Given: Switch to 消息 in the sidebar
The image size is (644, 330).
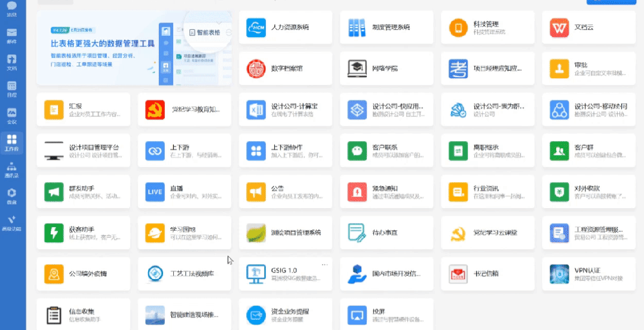Looking at the screenshot, I should point(12,8).
